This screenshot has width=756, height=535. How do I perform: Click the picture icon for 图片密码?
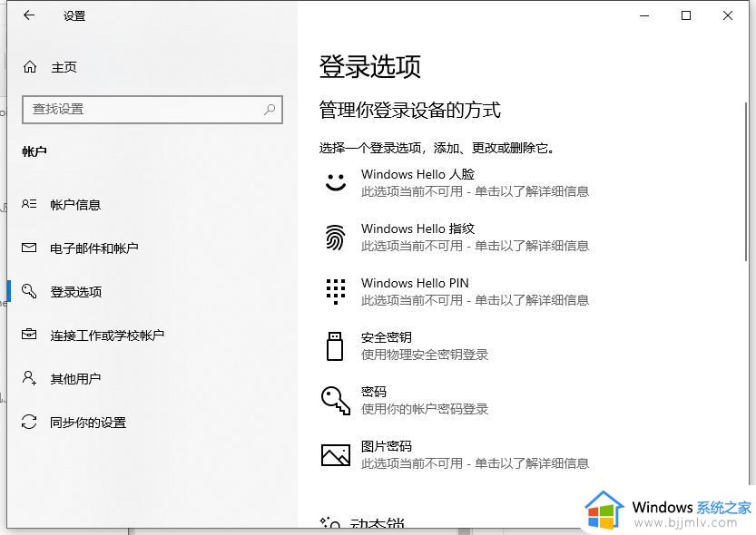click(336, 455)
